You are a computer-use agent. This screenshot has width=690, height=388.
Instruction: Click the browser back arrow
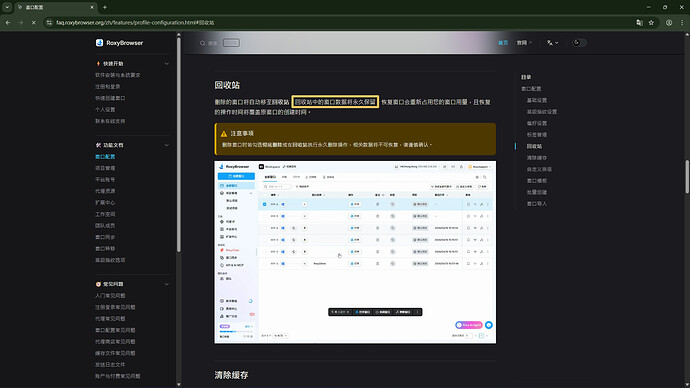(x=8, y=22)
